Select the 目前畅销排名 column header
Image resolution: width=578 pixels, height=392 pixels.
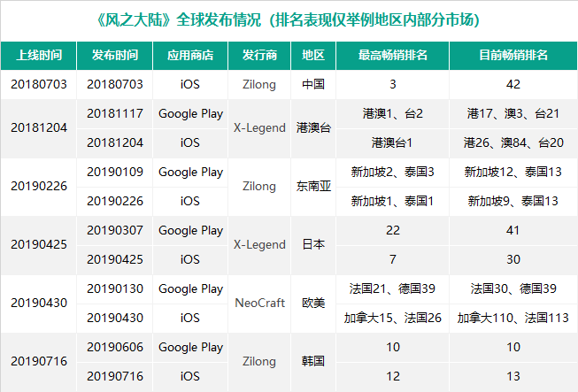pos(513,55)
